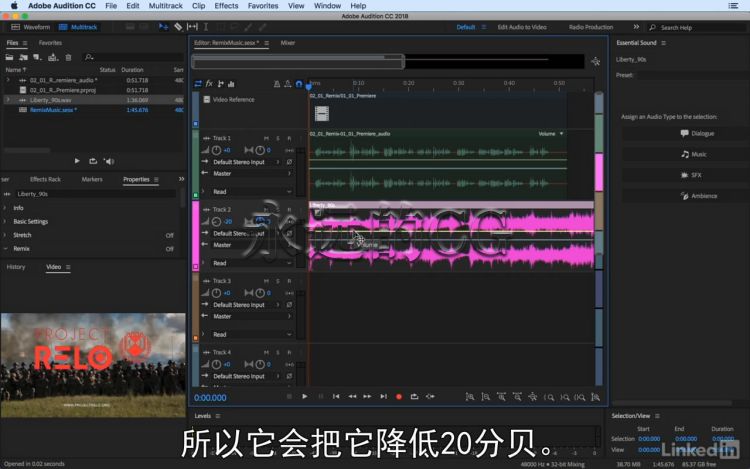Click the Zoom Out (Amplitude) icon
Image resolution: width=750 pixels, height=469 pixels.
point(485,397)
